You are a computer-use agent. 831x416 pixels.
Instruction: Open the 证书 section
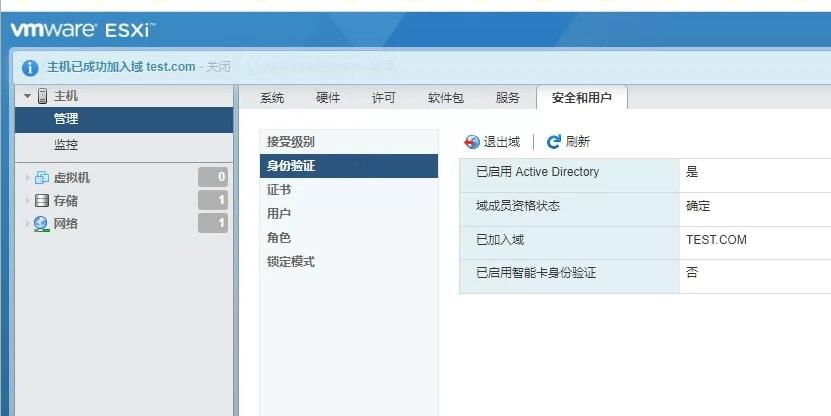[x=349, y=190]
